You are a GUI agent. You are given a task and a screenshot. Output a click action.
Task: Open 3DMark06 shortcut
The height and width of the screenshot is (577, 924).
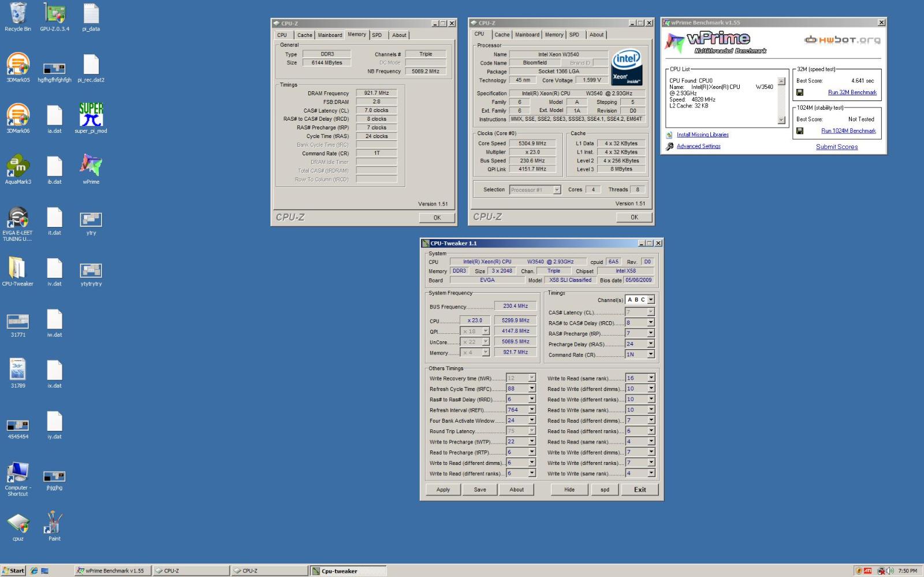pyautogui.click(x=18, y=118)
